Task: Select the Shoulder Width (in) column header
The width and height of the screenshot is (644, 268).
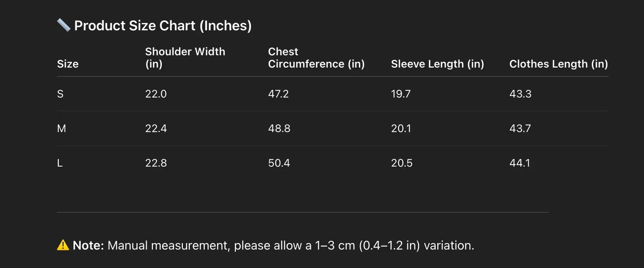Action: click(185, 58)
